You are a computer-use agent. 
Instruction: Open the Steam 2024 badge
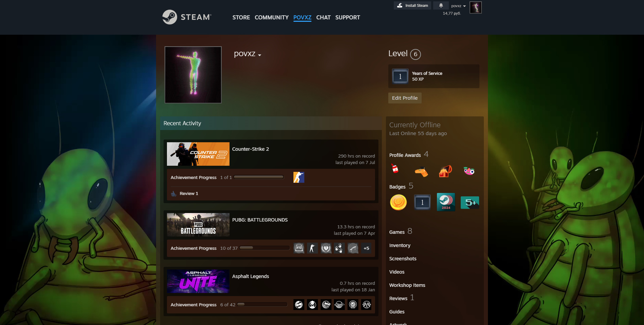click(x=446, y=202)
